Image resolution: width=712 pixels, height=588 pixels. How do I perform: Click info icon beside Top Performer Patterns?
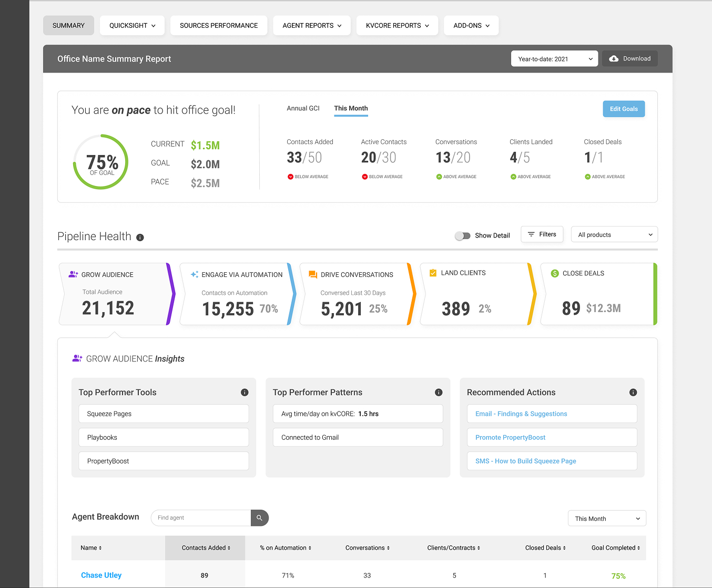pyautogui.click(x=439, y=393)
